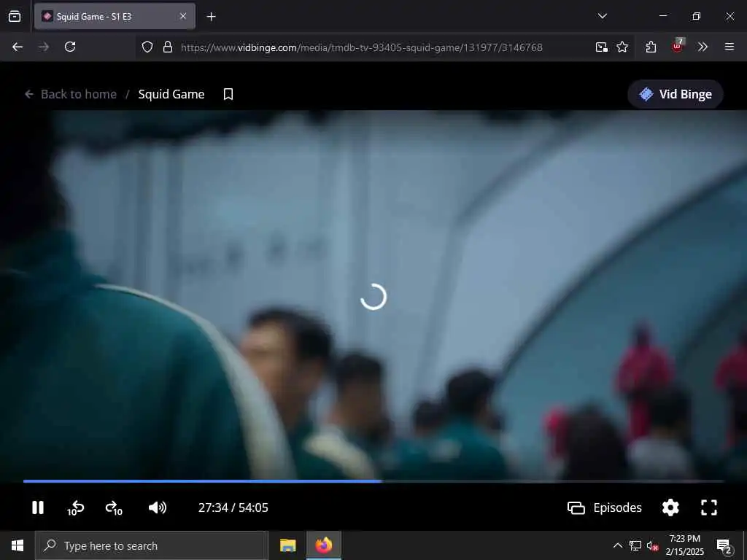This screenshot has height=560, width=747.
Task: Open the notification center
Action: 724,546
